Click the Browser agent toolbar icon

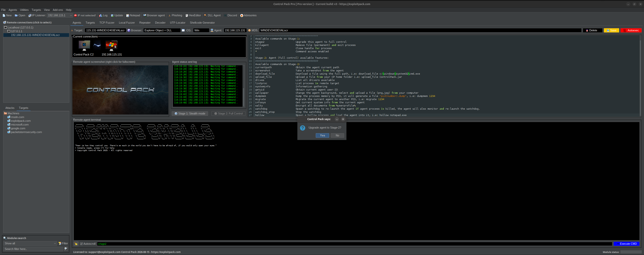click(x=154, y=16)
